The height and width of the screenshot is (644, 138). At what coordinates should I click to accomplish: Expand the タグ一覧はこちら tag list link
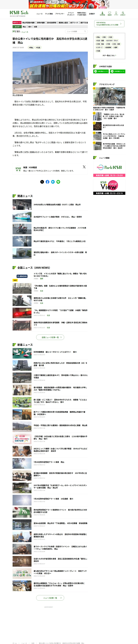pos(109,55)
